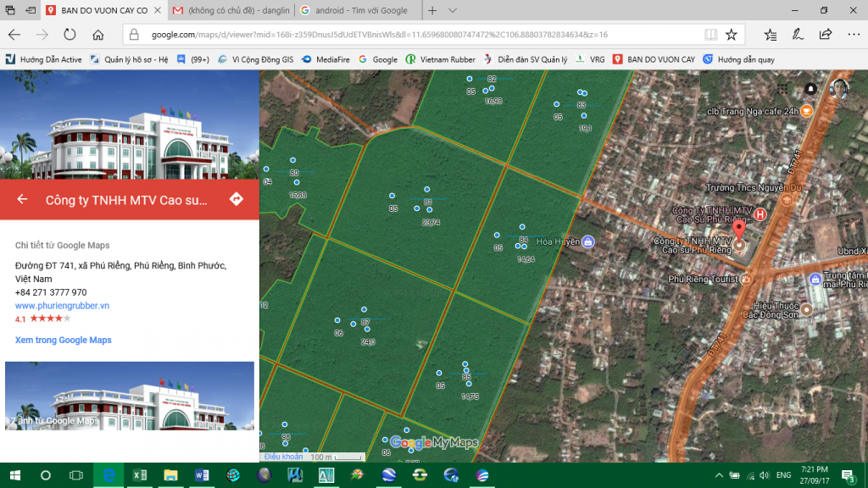Switch to the Gmail danglin tab
The height and width of the screenshot is (488, 868).
coord(231,10)
